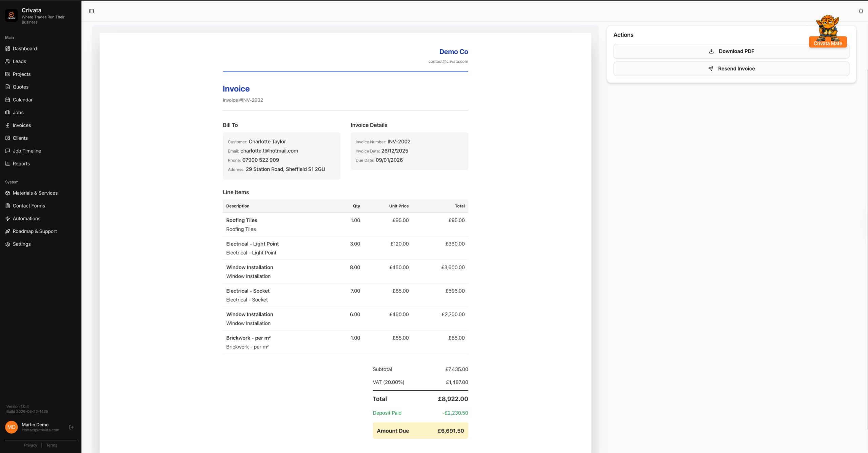
Task: Click the Leads people icon
Action: pos(8,61)
